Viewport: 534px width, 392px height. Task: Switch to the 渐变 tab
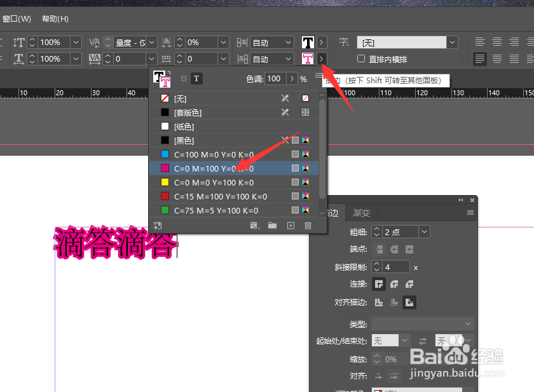361,213
